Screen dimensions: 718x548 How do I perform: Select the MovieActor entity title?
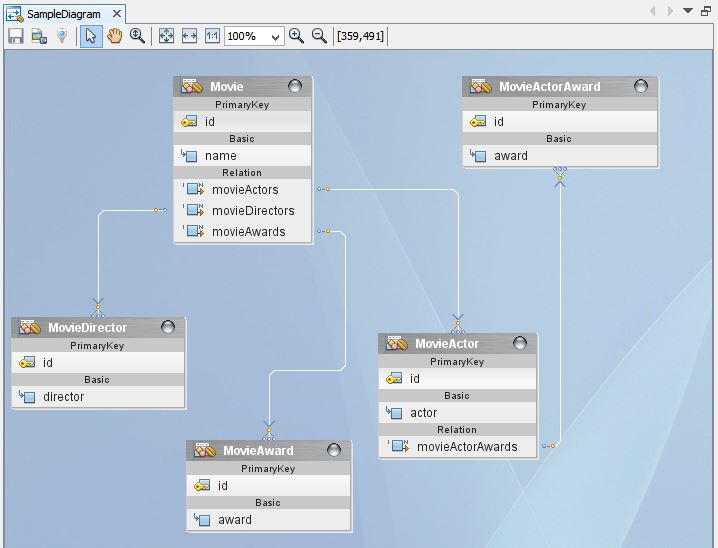446,343
